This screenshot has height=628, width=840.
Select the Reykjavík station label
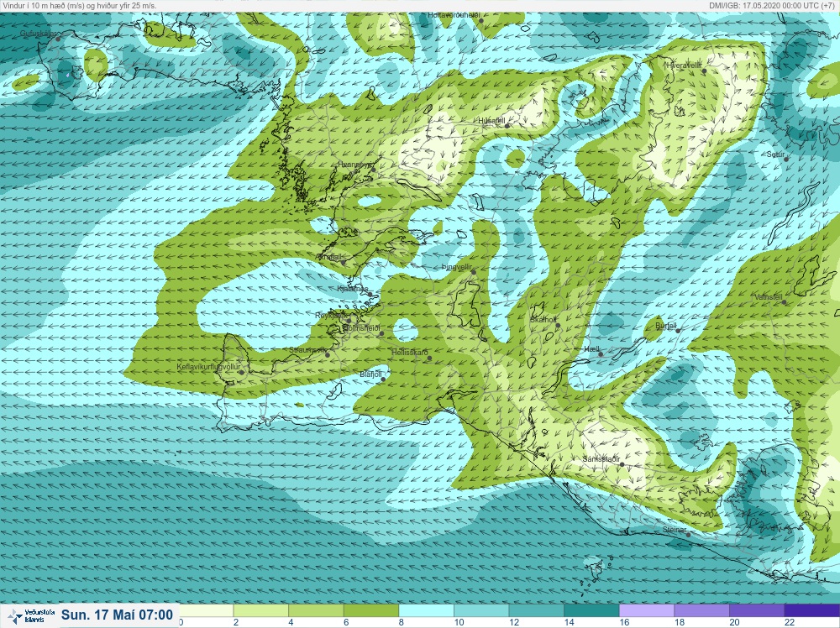pyautogui.click(x=331, y=316)
